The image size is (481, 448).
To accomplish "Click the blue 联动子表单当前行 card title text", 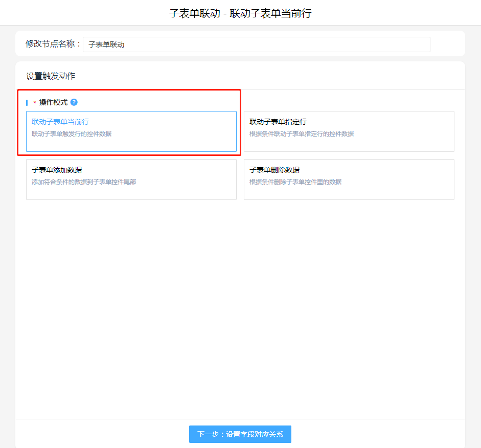I will pos(60,122).
